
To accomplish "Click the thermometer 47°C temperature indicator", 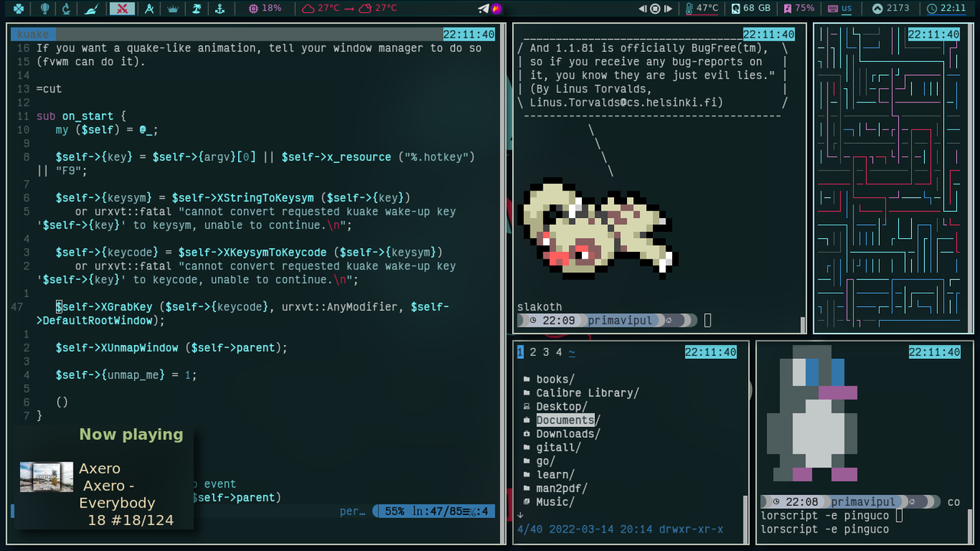I will pyautogui.click(x=702, y=8).
